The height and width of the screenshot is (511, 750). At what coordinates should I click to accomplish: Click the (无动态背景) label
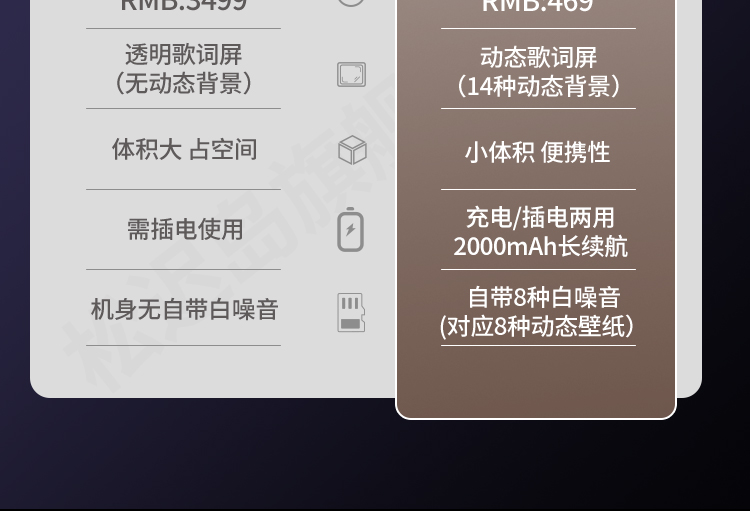coord(184,83)
